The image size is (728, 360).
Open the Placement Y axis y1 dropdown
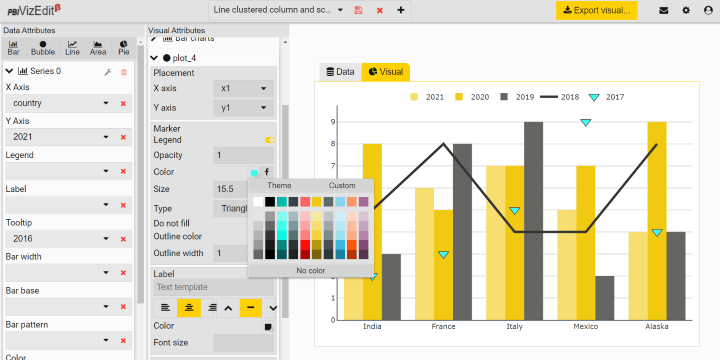(244, 108)
